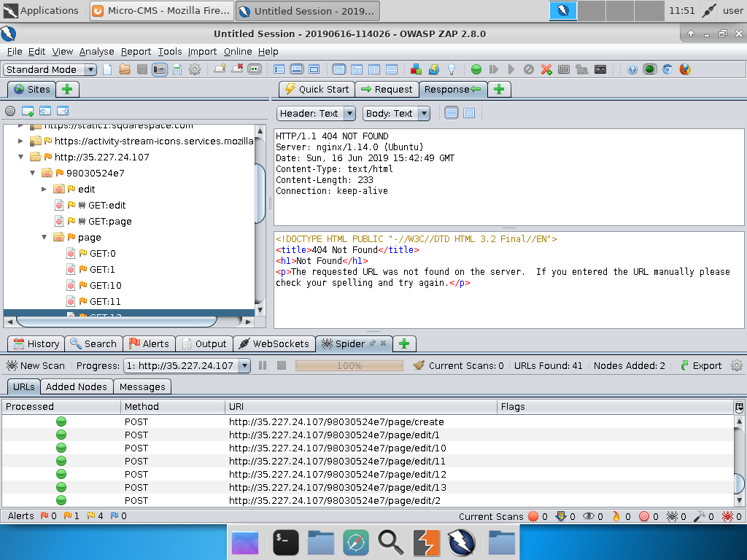Set break on all requests with green circle icon
The image size is (747, 560).
tap(476, 69)
